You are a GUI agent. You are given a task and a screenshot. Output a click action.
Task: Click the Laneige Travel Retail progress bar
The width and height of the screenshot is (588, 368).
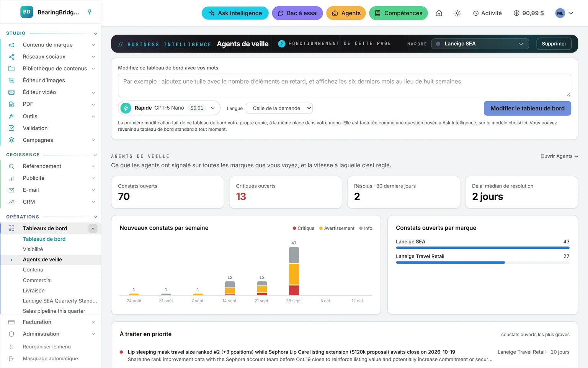pos(483,263)
